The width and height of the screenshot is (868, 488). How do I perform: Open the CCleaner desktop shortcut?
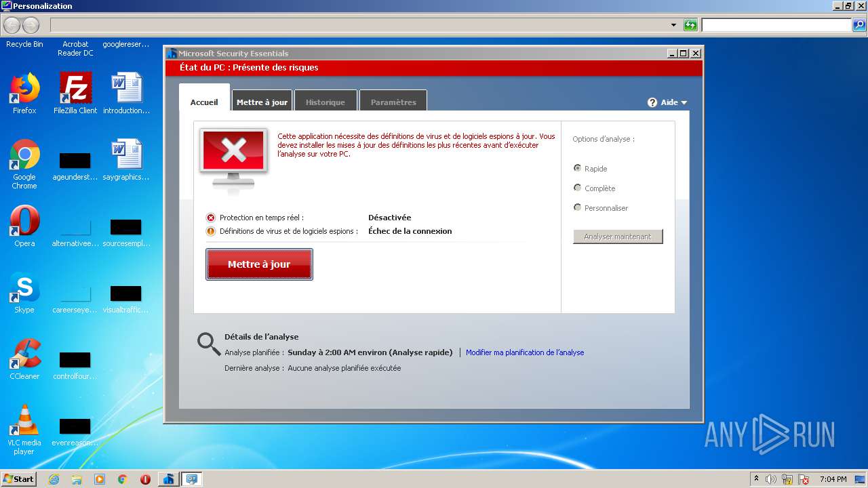point(24,359)
